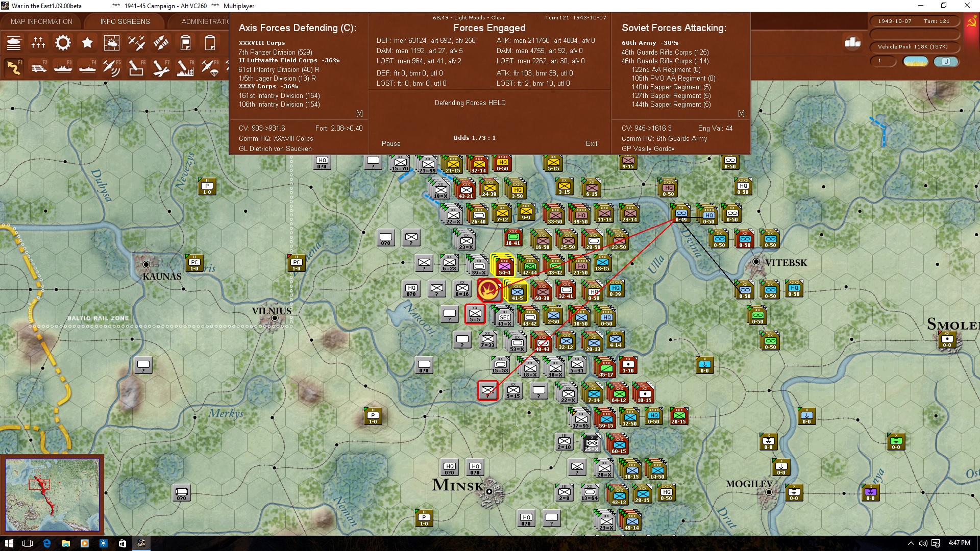Open the victory star screen
Screen dimensions: 980x551
click(87, 43)
